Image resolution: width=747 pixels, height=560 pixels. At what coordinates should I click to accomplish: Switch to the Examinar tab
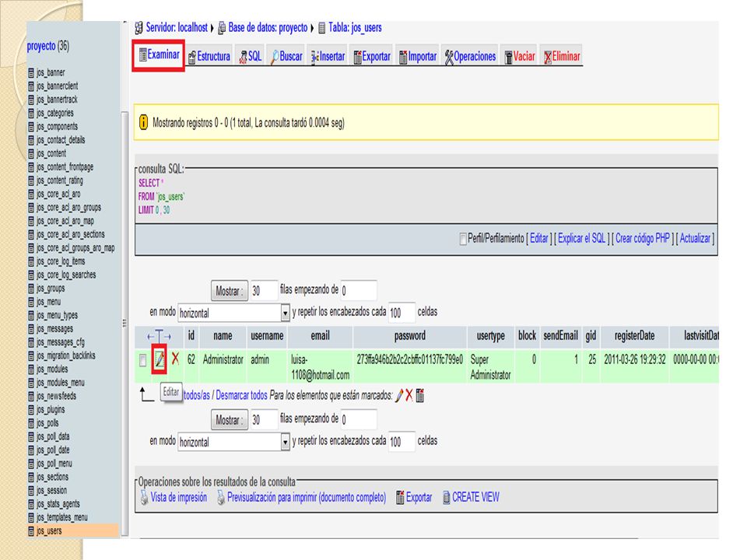point(159,54)
